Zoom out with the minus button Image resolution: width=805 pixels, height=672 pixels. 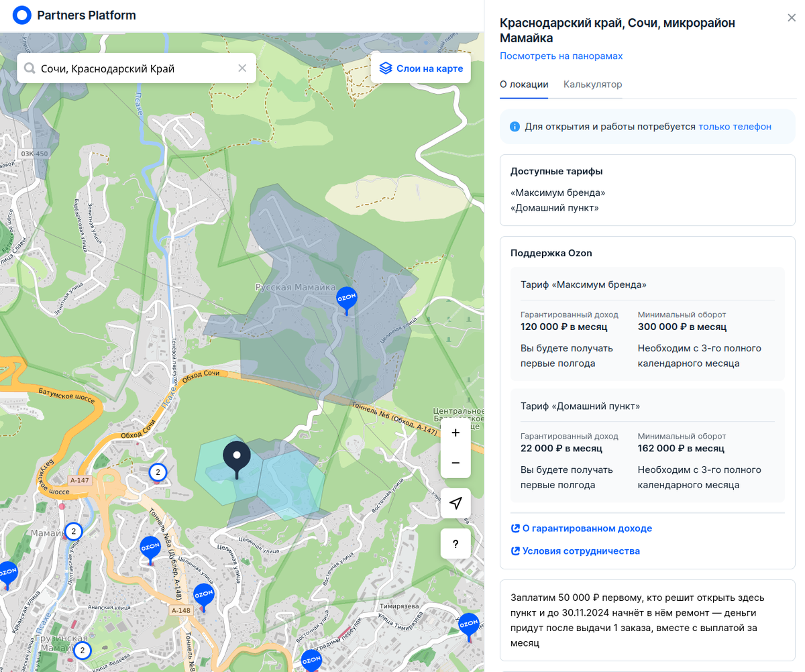[x=455, y=463]
